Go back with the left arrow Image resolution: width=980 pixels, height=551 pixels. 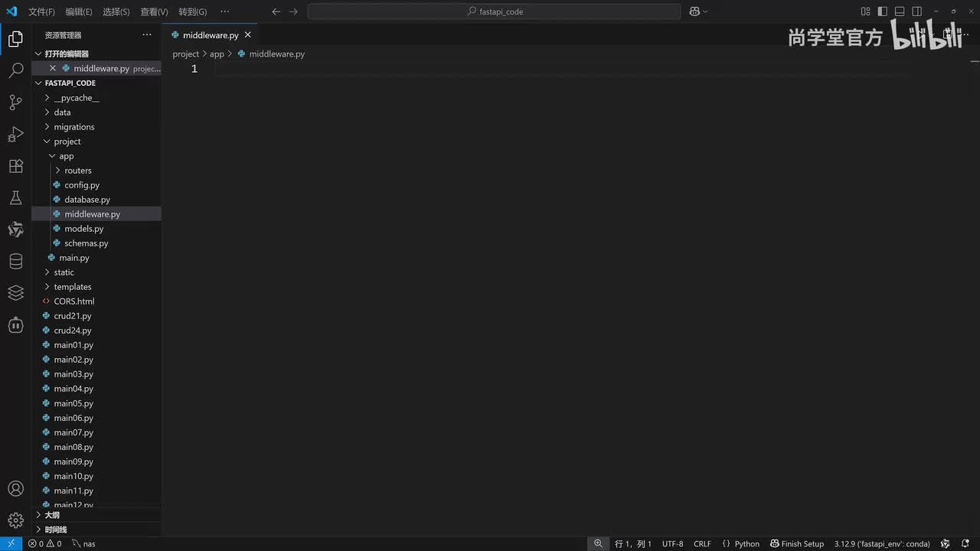pos(276,11)
